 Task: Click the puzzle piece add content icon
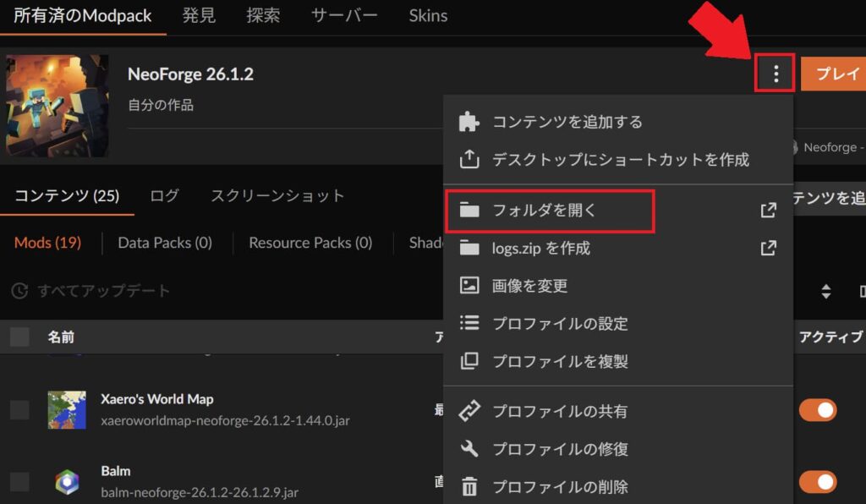469,122
